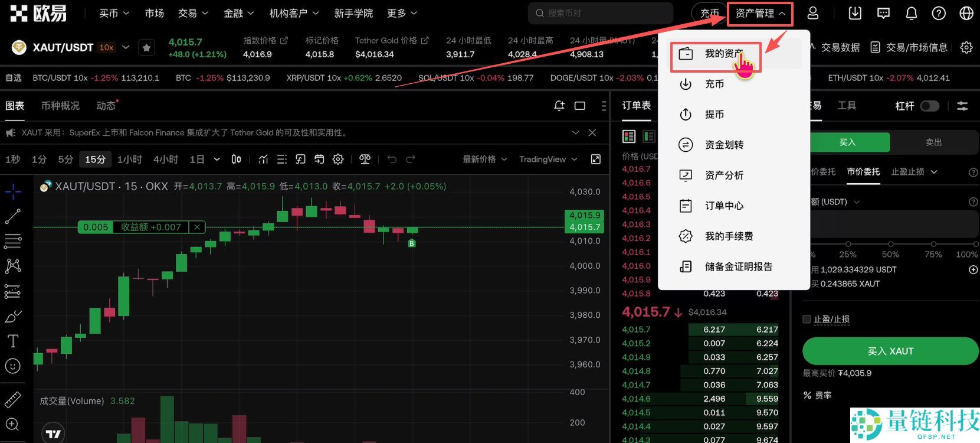This screenshot has height=443, width=980.
Task: Select 我的资产 menu item
Action: [x=733, y=54]
